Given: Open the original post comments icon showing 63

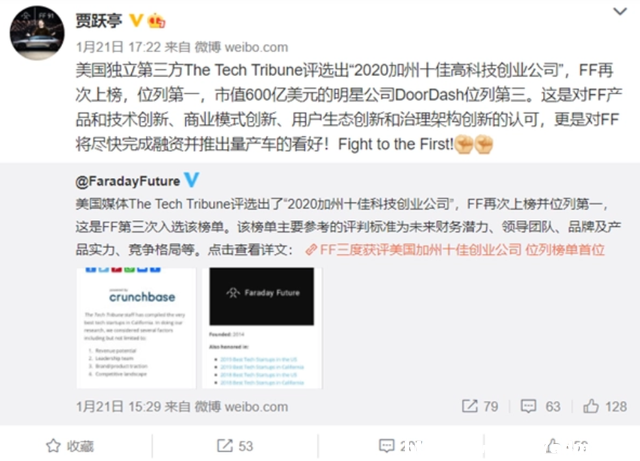Looking at the screenshot, I should [528, 406].
